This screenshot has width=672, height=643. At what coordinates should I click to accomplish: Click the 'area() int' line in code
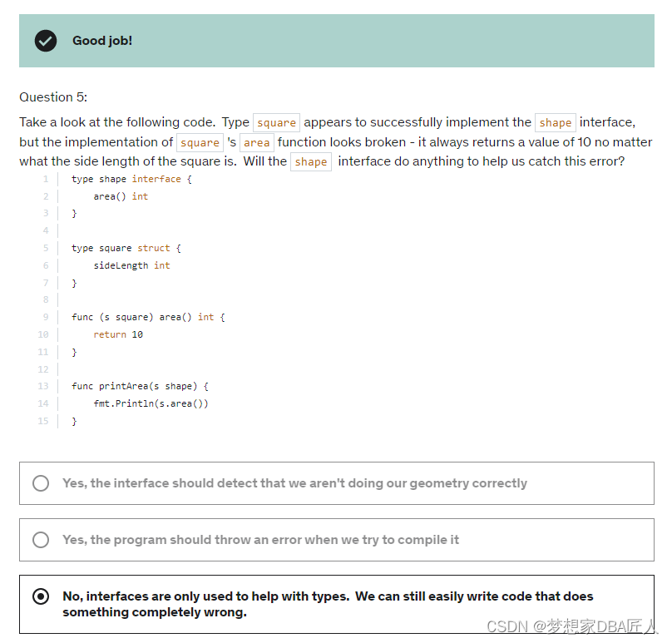point(121,196)
